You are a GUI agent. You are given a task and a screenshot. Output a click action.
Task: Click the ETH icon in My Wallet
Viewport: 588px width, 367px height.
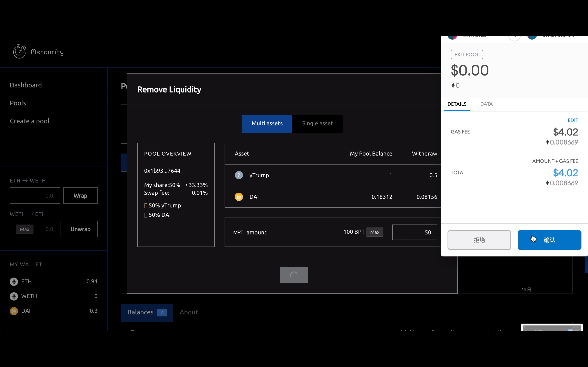(x=14, y=281)
